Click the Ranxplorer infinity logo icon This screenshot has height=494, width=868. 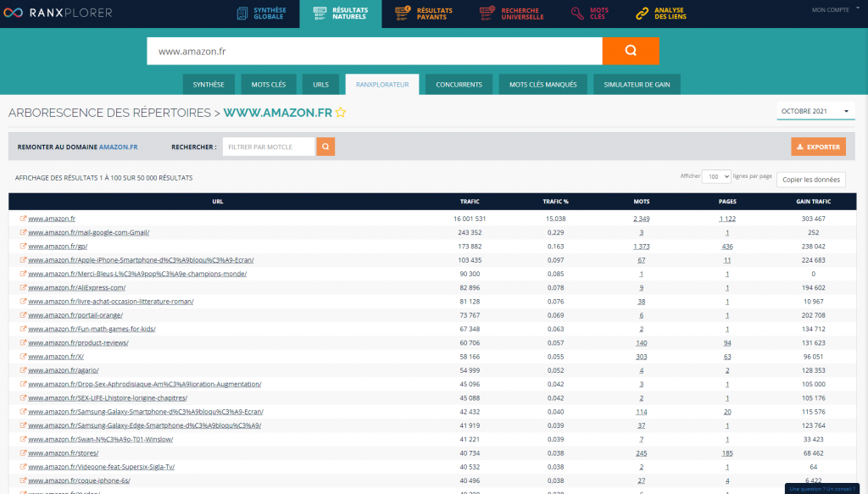tap(13, 12)
